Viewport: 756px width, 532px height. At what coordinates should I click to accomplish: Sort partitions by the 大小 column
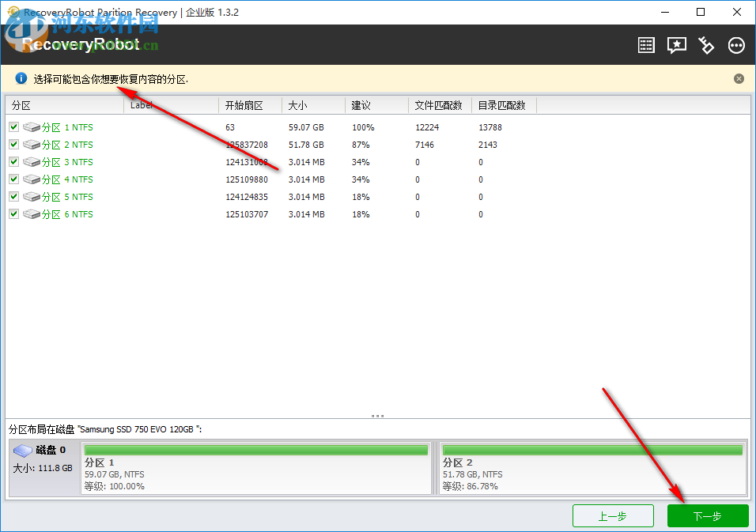297,104
